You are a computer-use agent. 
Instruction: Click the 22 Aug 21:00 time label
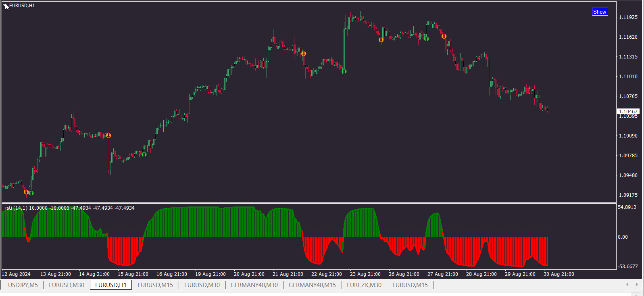327,274
